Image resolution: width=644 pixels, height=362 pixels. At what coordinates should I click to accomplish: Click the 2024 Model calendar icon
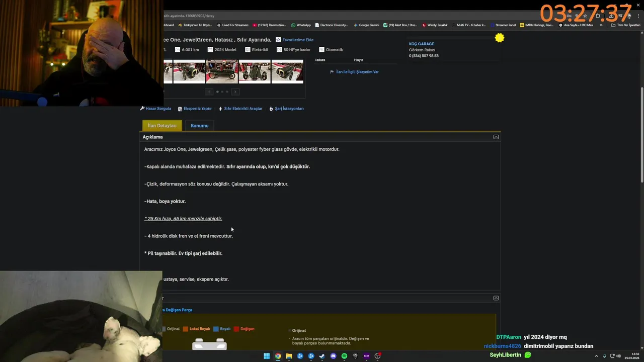pos(210,49)
